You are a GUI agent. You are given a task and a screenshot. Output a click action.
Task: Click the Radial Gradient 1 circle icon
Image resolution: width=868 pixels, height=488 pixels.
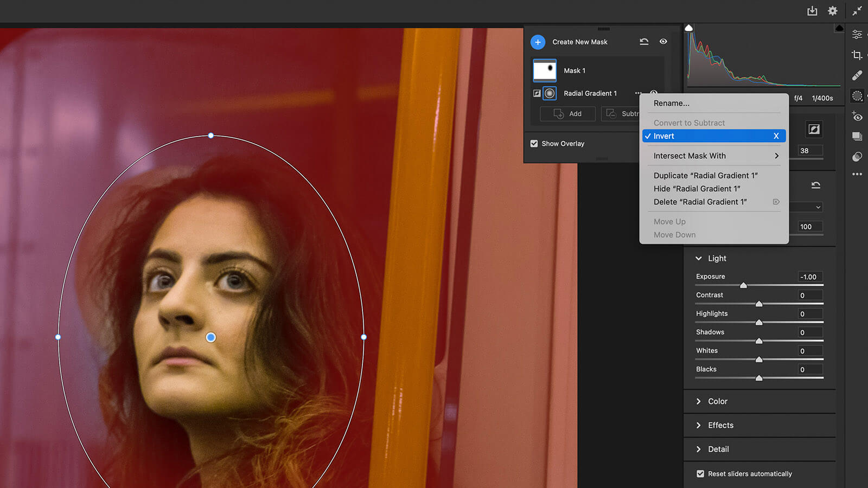(x=550, y=93)
